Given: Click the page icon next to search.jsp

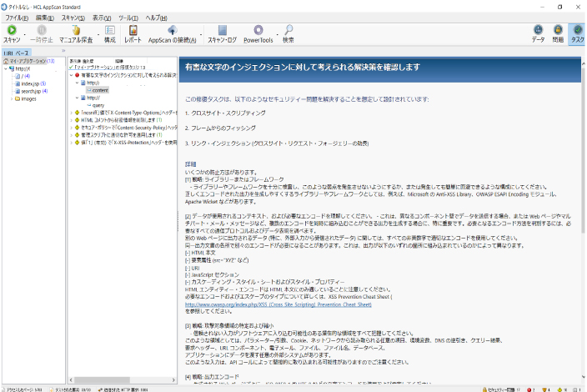Looking at the screenshot, I should [18, 92].
